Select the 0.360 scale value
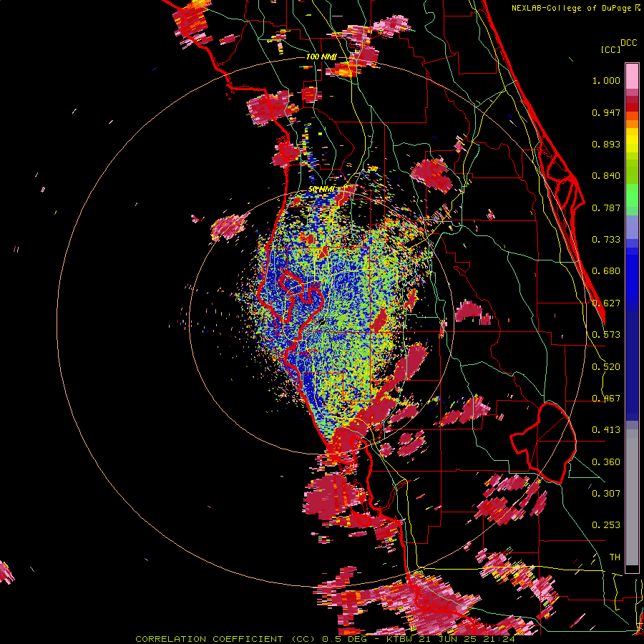 point(606,462)
